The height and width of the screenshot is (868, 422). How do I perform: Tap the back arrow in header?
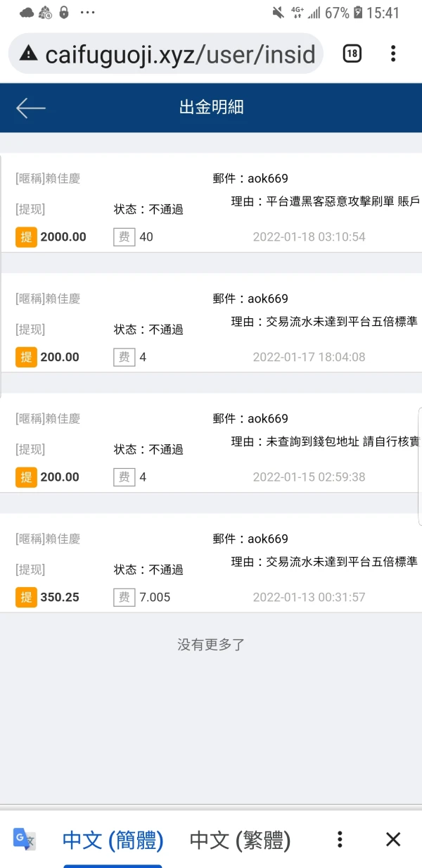tap(30, 108)
